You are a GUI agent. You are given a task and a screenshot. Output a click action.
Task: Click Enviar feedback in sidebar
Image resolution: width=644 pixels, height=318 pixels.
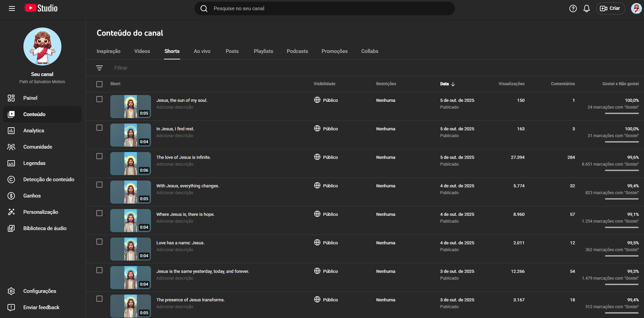tap(41, 308)
